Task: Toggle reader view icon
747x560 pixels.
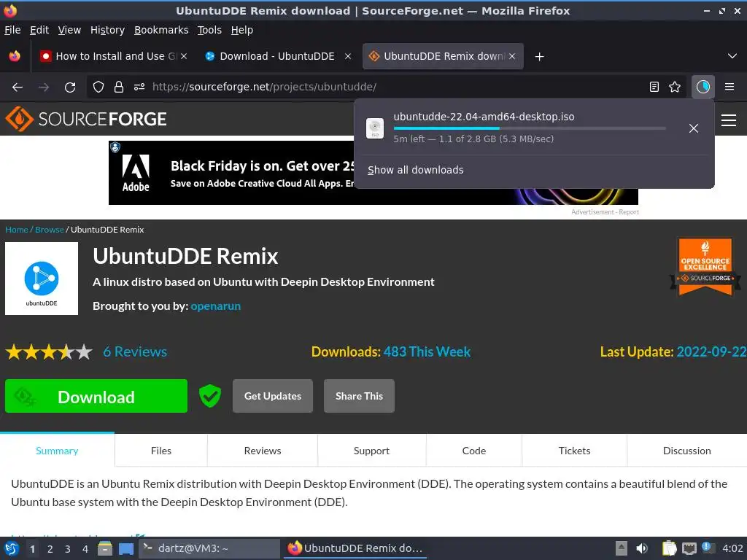Action: 654,87
